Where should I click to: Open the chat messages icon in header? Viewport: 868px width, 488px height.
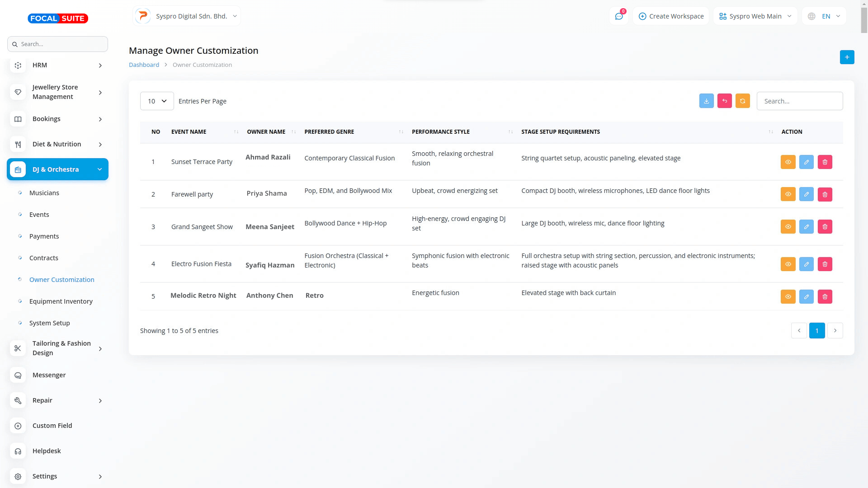click(x=618, y=16)
